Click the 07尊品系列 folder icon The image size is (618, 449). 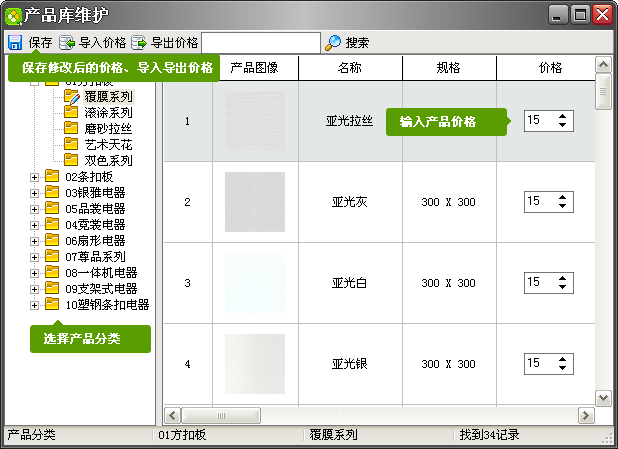(x=52, y=257)
